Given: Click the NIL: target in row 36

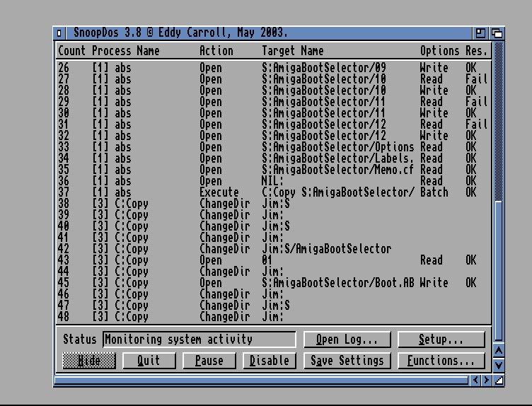Looking at the screenshot, I should click(272, 181).
